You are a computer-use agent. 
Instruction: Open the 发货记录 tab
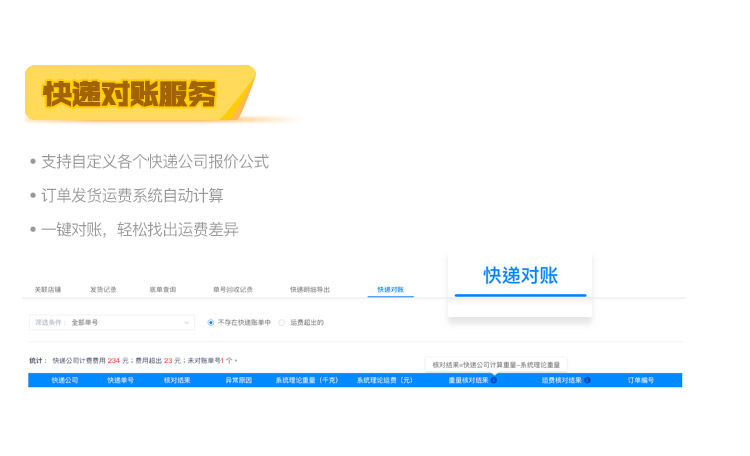click(x=103, y=289)
